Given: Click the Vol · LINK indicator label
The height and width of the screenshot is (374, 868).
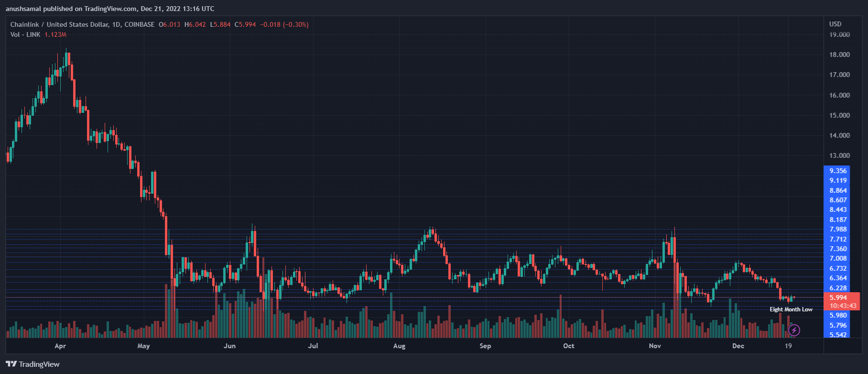Looking at the screenshot, I should pyautogui.click(x=25, y=34).
